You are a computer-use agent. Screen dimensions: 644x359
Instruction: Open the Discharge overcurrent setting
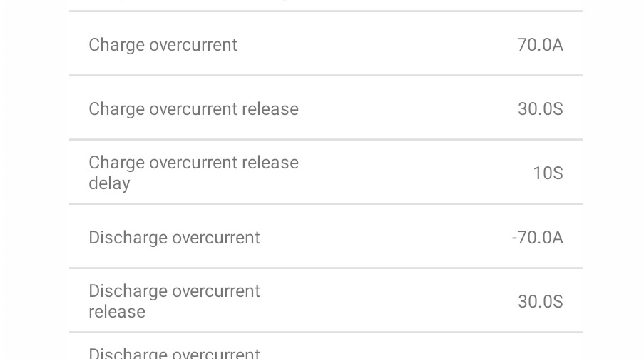coord(325,237)
